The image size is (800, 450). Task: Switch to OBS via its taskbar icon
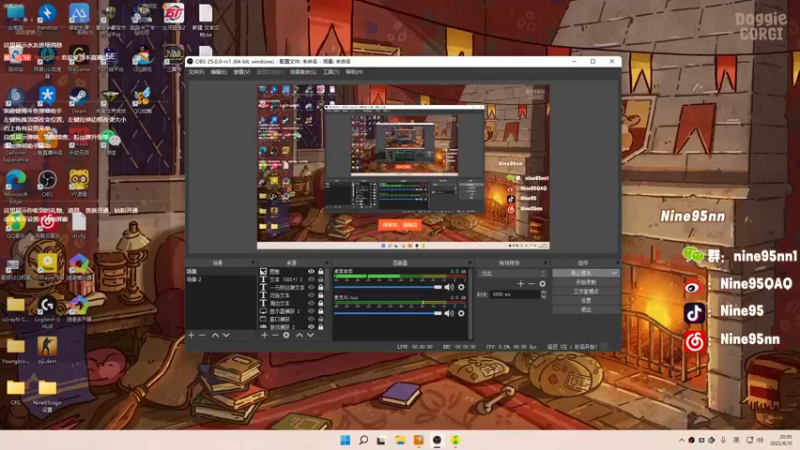(437, 440)
